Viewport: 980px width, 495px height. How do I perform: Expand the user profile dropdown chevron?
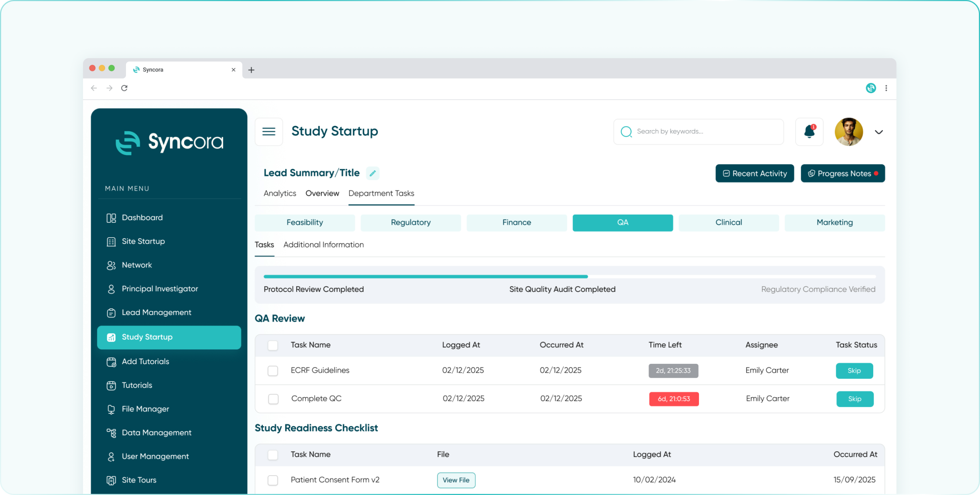(x=879, y=132)
